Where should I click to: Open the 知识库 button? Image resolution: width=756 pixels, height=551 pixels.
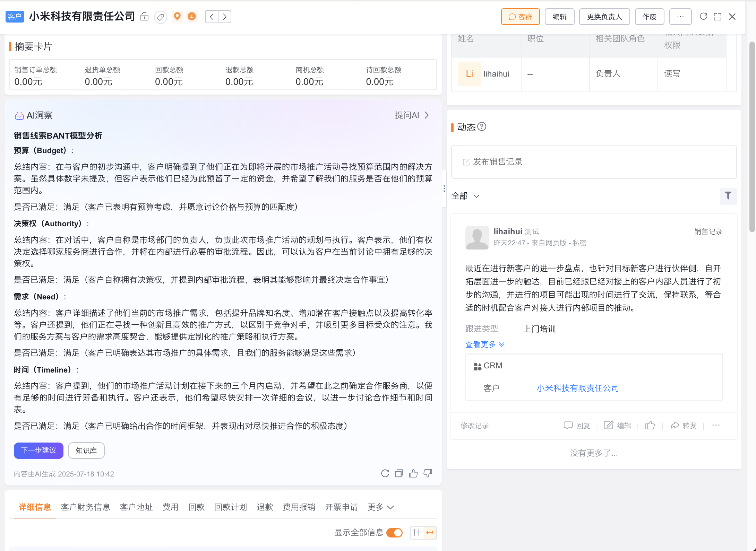coord(86,451)
